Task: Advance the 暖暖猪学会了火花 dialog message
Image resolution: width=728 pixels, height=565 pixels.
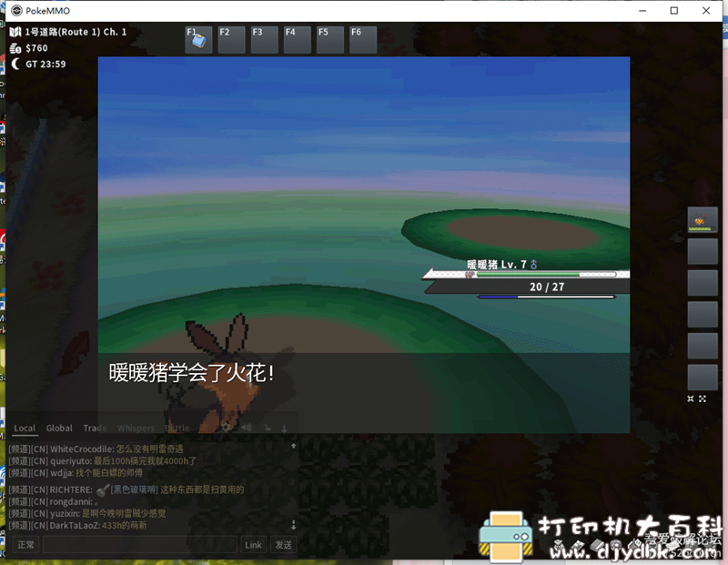Action: coord(191,373)
